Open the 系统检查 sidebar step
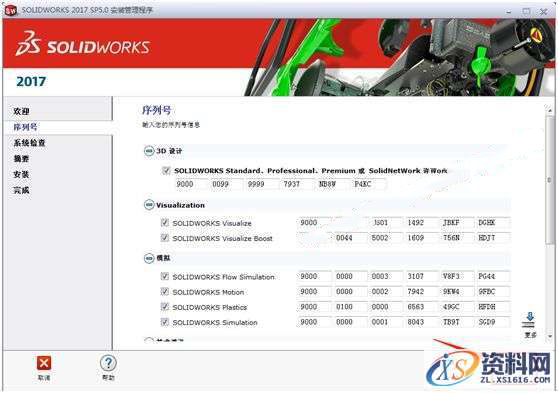 [29, 143]
